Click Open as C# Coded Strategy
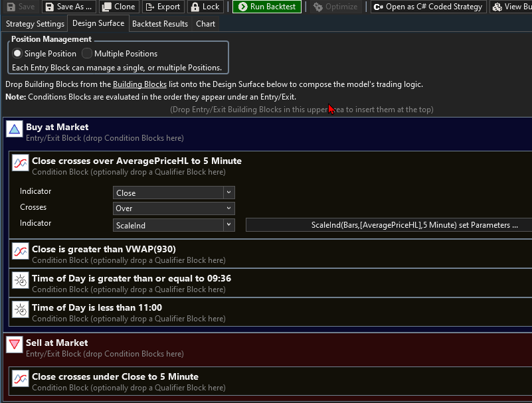This screenshot has width=532, height=403. [428, 7]
